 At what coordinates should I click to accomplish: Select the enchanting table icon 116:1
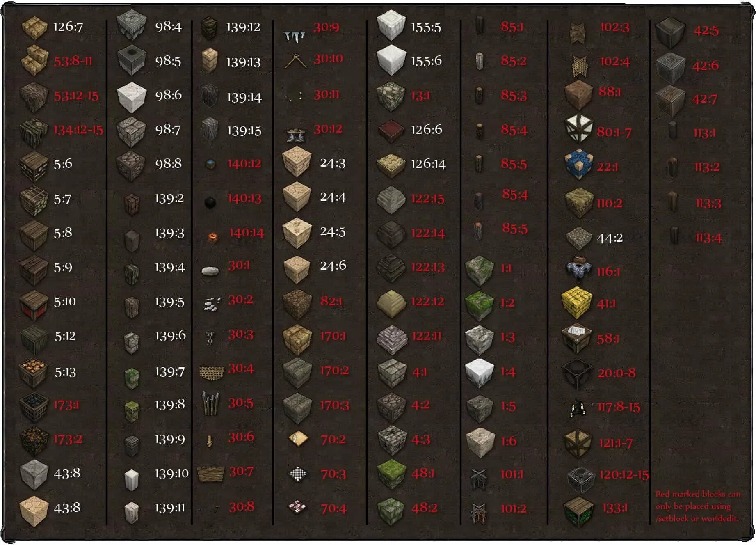point(578,269)
